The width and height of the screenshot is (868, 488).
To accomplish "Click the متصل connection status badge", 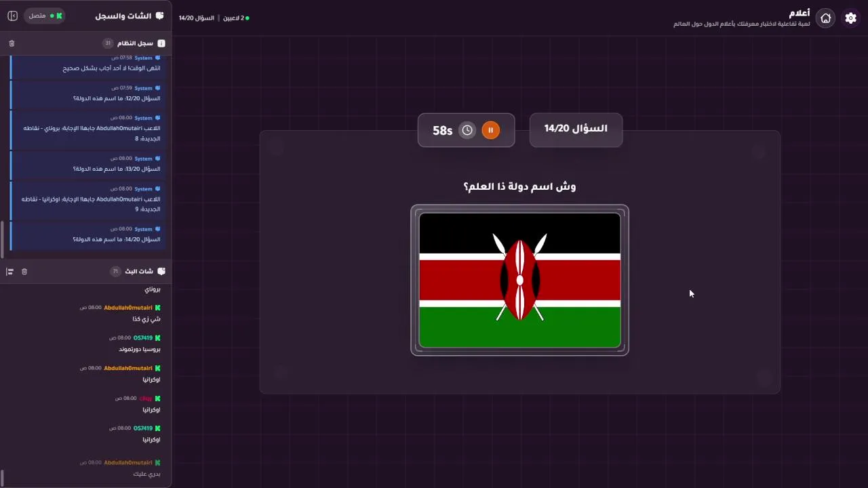I will 45,16.
